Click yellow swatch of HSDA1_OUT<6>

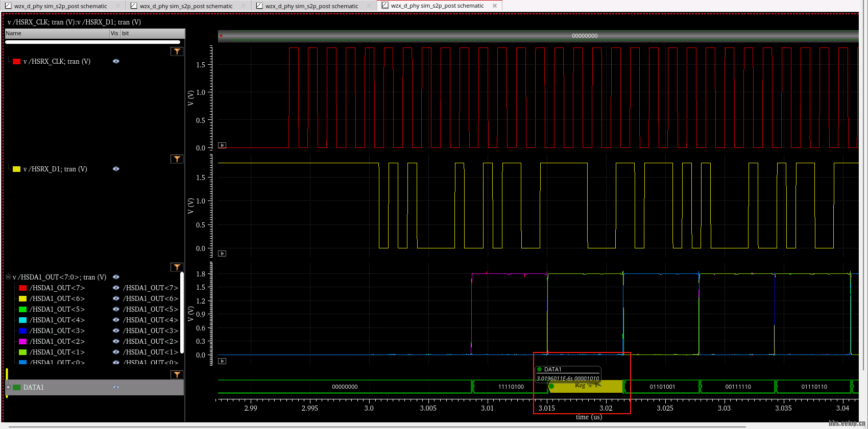(22, 298)
